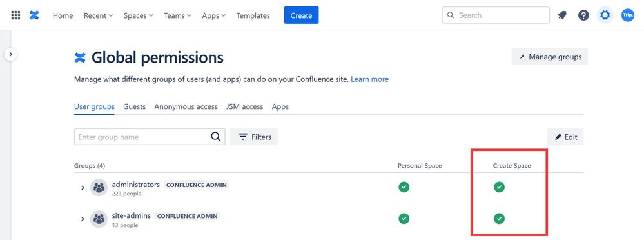Click the magnifier icon in group name field

pos(215,137)
